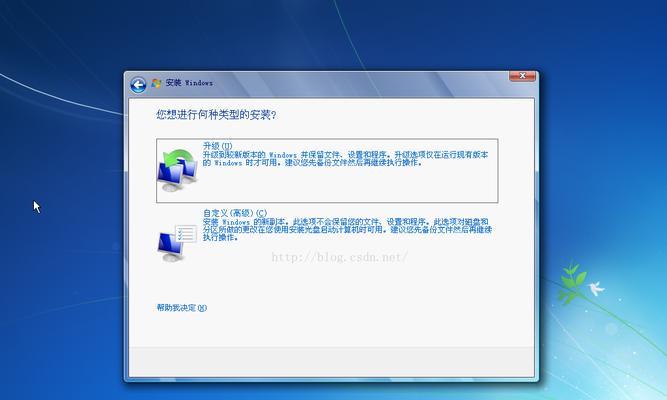
Task: Click the upgrade computers icon with green arrow
Action: [x=177, y=170]
